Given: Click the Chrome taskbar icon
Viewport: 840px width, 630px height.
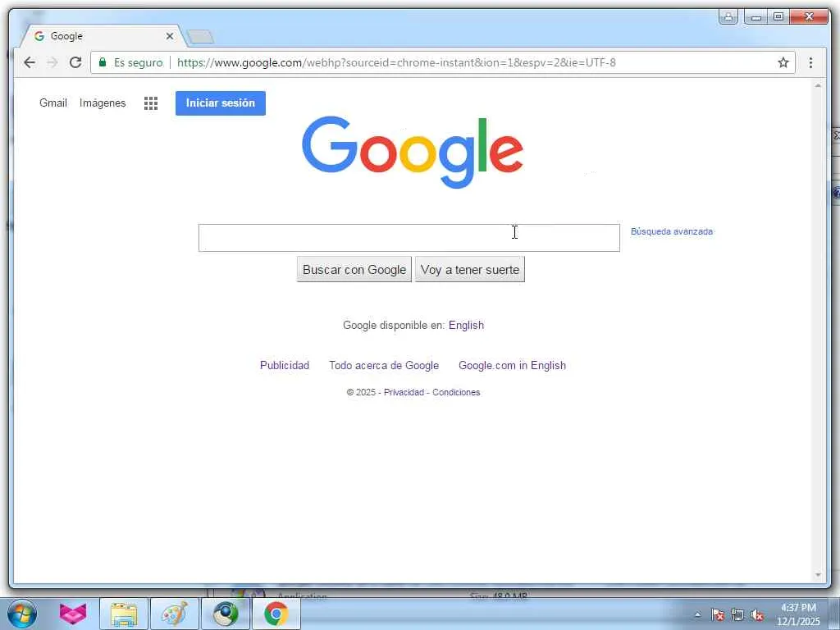Looking at the screenshot, I should point(276,614).
